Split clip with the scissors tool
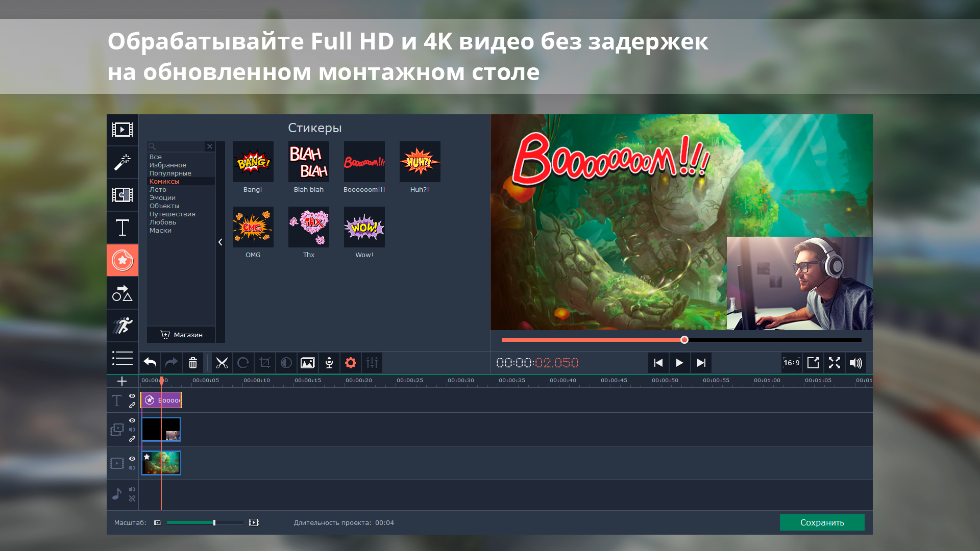This screenshot has width=980, height=551. [222, 363]
